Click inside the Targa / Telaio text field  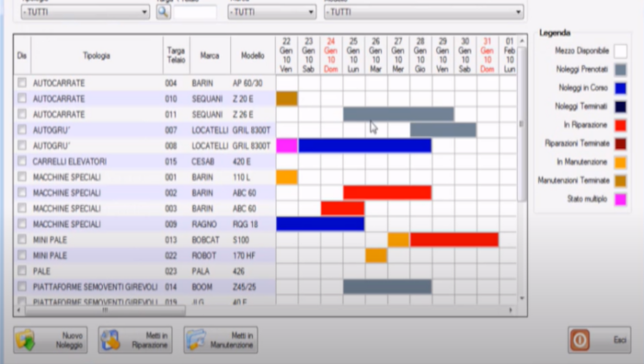[x=196, y=13]
